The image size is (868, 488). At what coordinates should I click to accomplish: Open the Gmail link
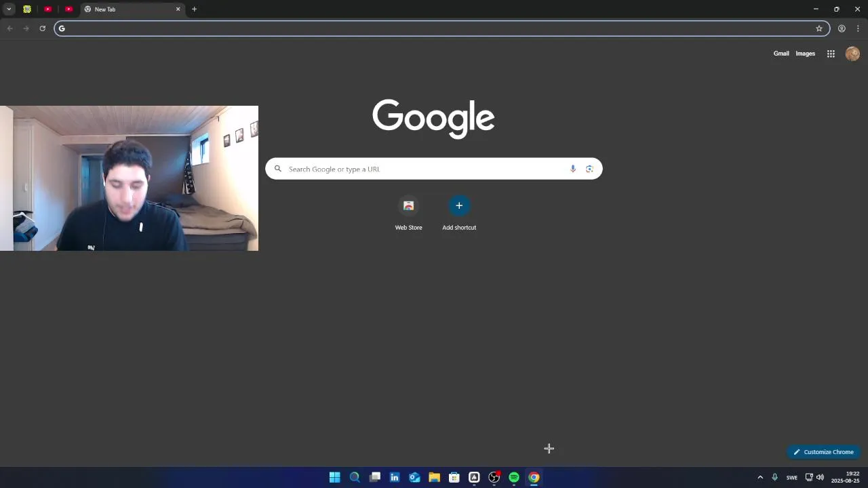click(x=781, y=54)
